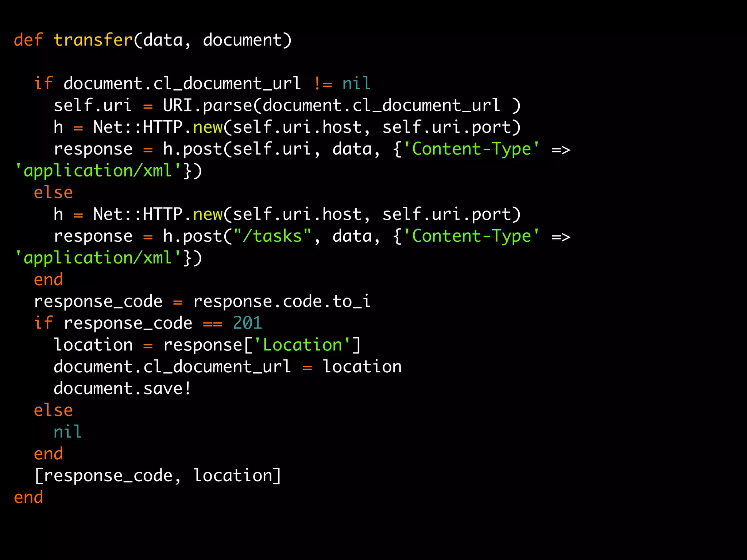Click 'response.code.to_i' expression
The image size is (747, 560).
282,302
